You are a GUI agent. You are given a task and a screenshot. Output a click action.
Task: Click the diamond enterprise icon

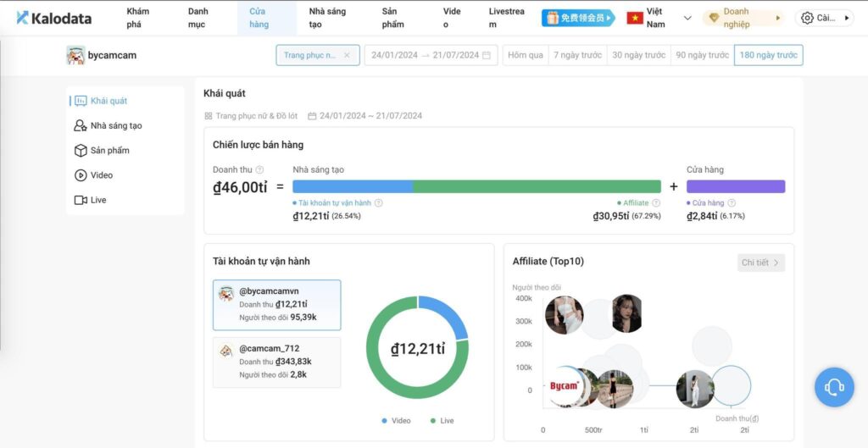pos(714,18)
